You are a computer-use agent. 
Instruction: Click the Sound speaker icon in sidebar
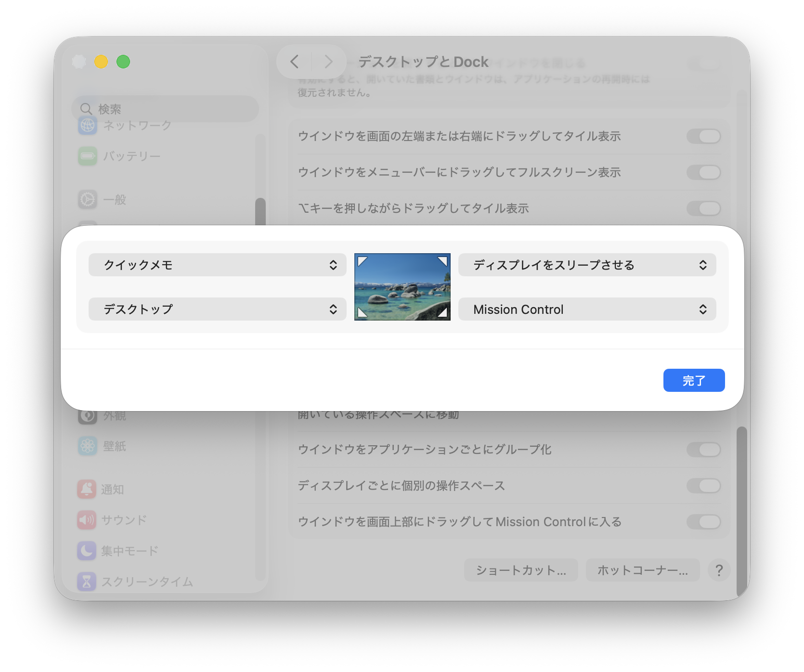pyautogui.click(x=87, y=520)
